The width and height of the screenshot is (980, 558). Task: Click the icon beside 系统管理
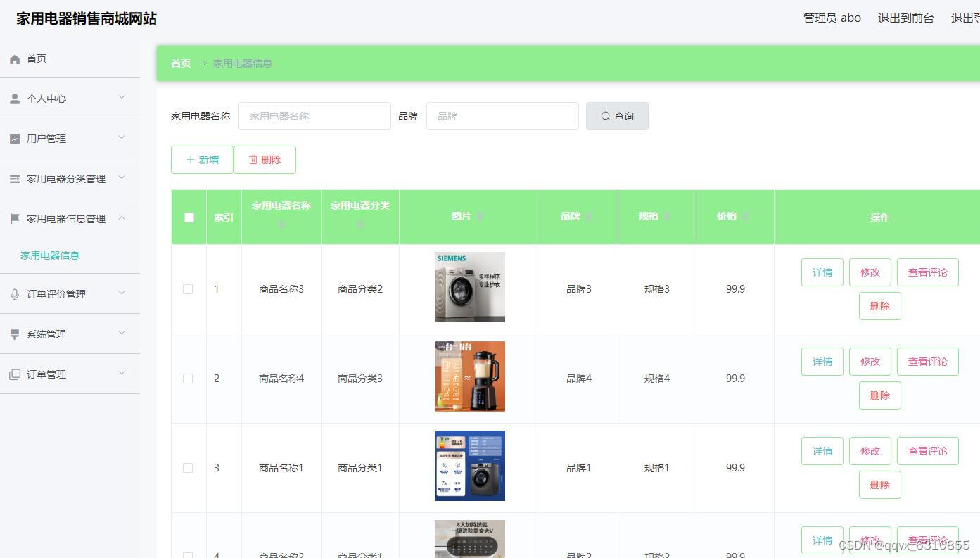click(x=15, y=335)
